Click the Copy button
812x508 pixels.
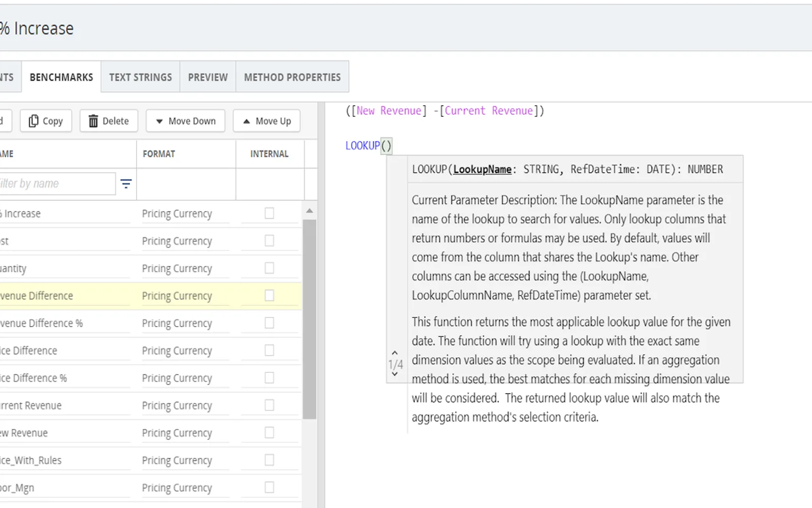click(46, 121)
